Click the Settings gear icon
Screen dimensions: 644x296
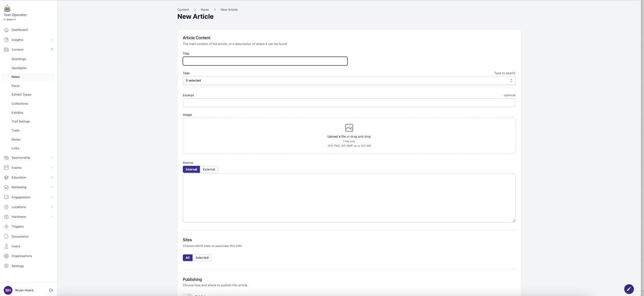6,266
